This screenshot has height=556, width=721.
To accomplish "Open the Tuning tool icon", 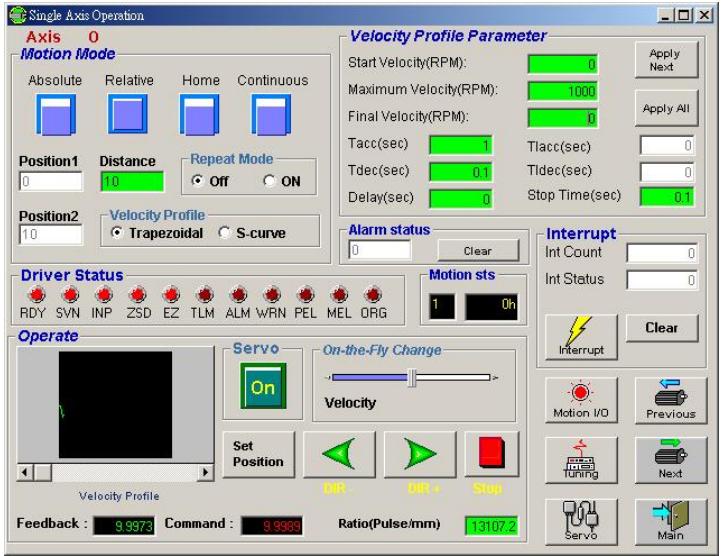I will point(581,460).
